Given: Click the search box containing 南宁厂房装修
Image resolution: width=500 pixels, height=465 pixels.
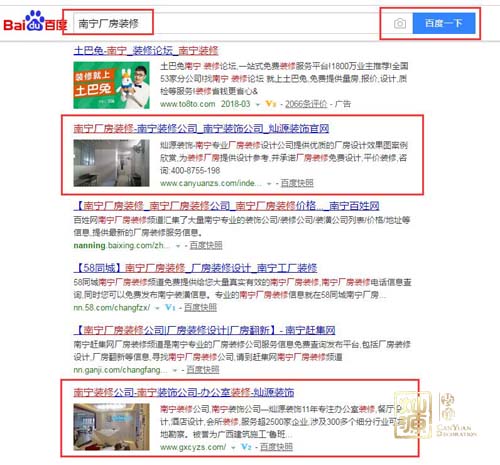Looking at the screenshot, I should [227, 23].
